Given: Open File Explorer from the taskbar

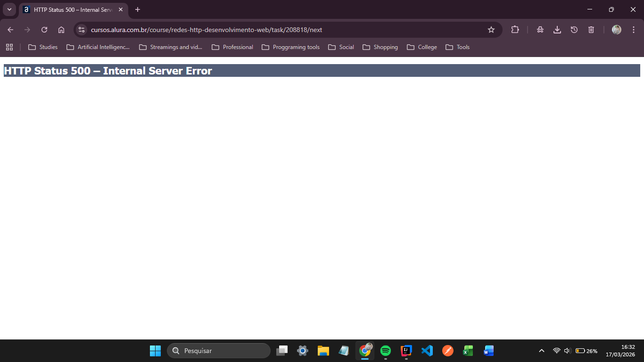Looking at the screenshot, I should (323, 351).
